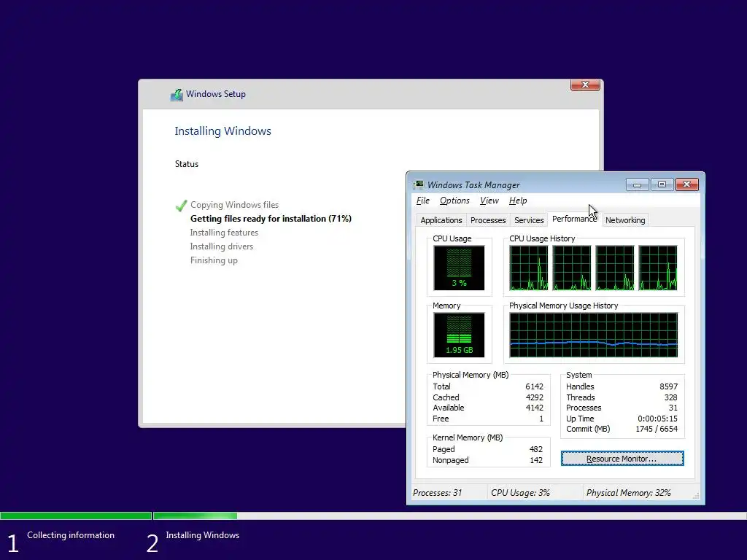Open the View menu in Task Manager
747x560 pixels.
pos(489,201)
